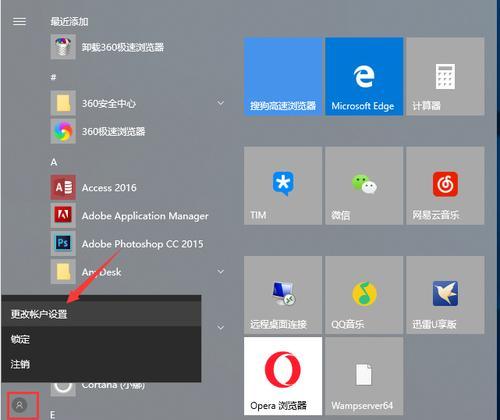Click the E section letter header
This screenshot has height=420, width=500.
click(53, 415)
